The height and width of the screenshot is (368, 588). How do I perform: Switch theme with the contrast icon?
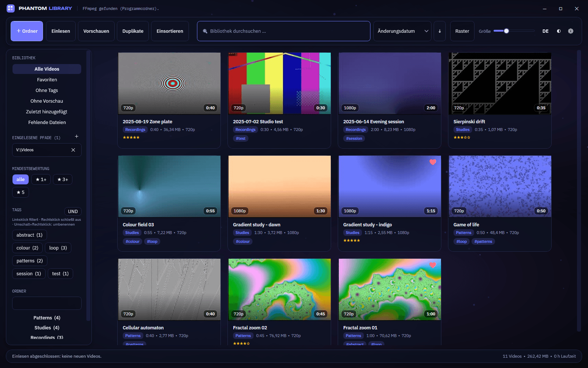tap(559, 31)
